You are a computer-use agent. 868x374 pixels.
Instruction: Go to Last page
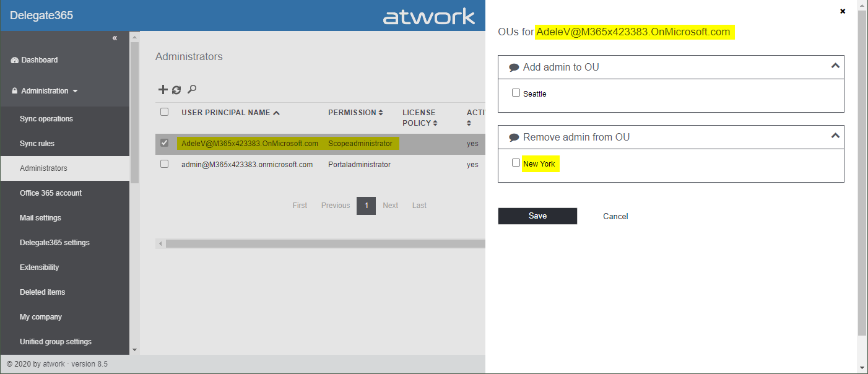point(419,206)
